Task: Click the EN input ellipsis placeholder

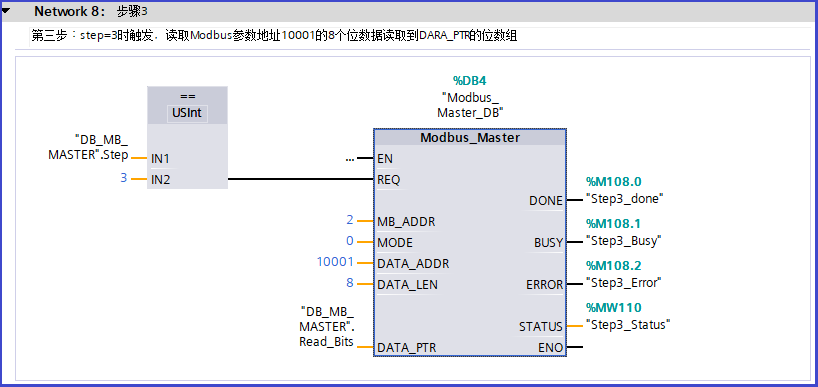Action: (350, 159)
